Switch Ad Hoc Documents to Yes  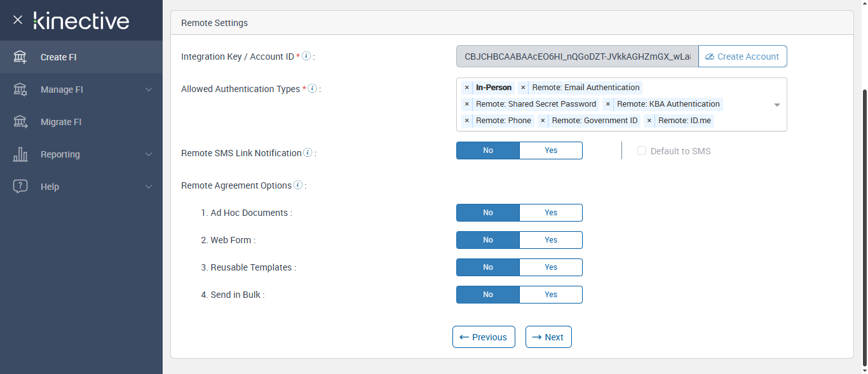(x=550, y=213)
